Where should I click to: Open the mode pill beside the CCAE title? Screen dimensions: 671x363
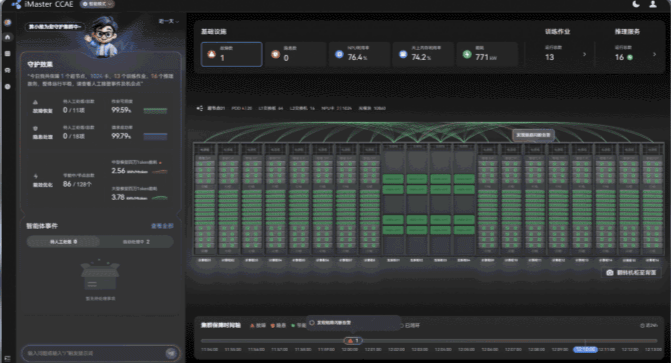[x=97, y=4]
